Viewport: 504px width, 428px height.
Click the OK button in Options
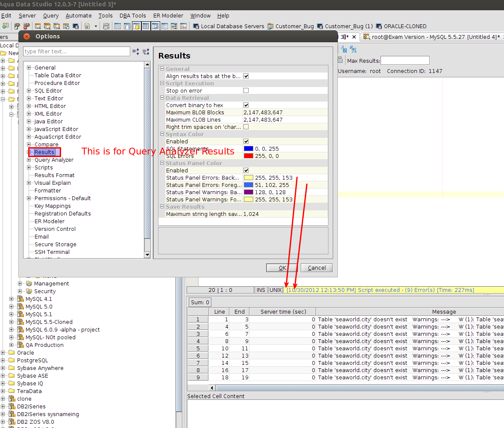[x=282, y=268]
